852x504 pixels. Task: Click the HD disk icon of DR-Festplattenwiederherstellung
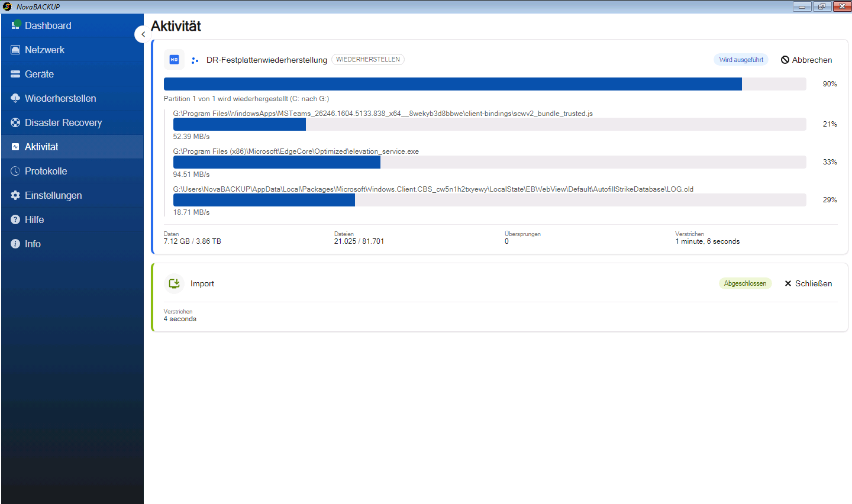[x=174, y=60]
